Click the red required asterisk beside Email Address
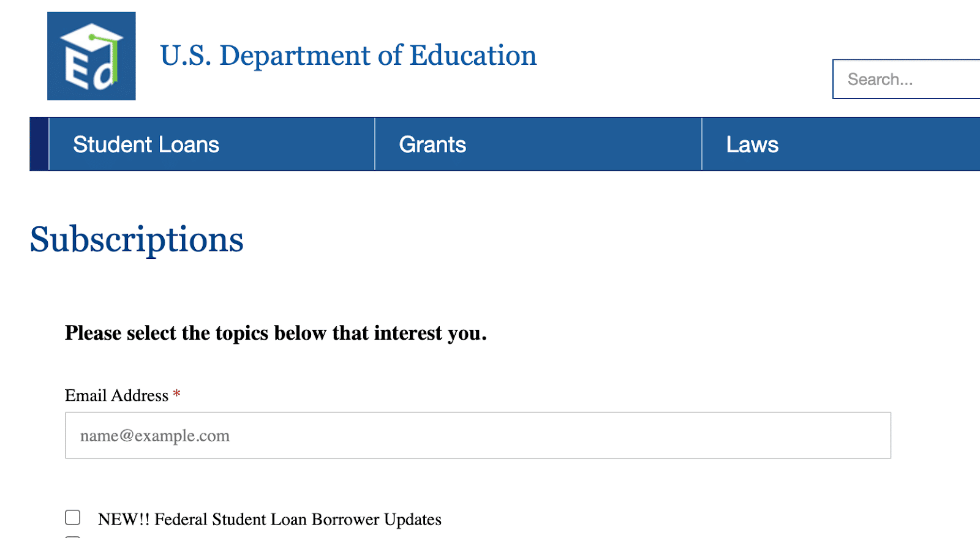This screenshot has width=980, height=538. [176, 394]
